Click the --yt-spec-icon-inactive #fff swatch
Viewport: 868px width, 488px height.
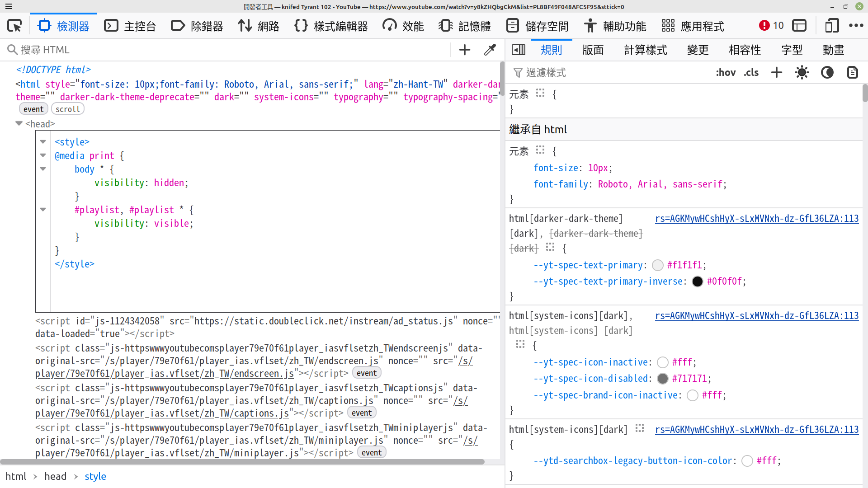663,362
